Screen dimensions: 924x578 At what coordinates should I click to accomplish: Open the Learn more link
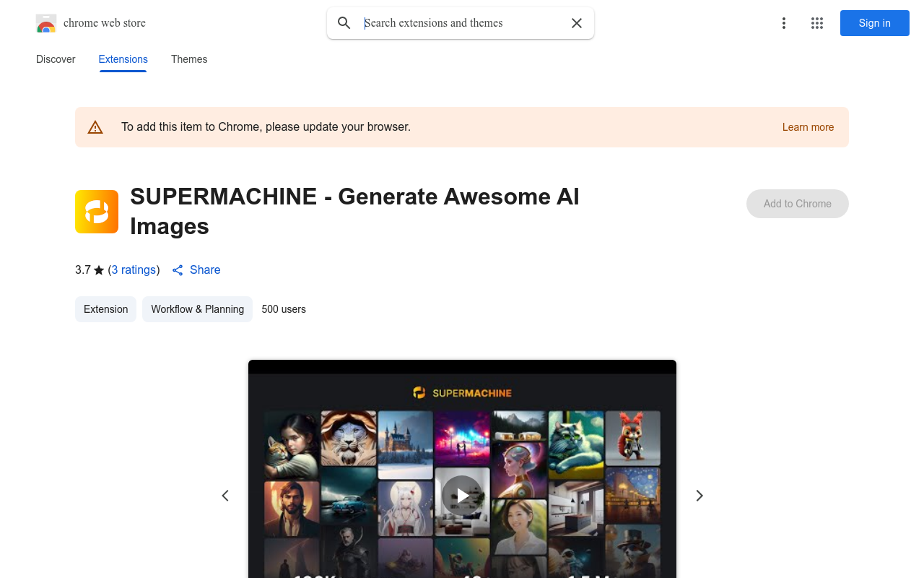click(x=808, y=127)
